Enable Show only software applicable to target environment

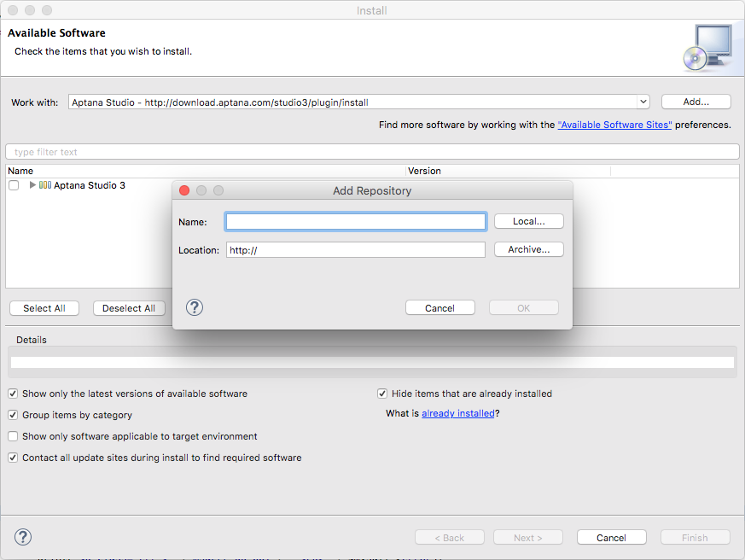click(x=13, y=436)
